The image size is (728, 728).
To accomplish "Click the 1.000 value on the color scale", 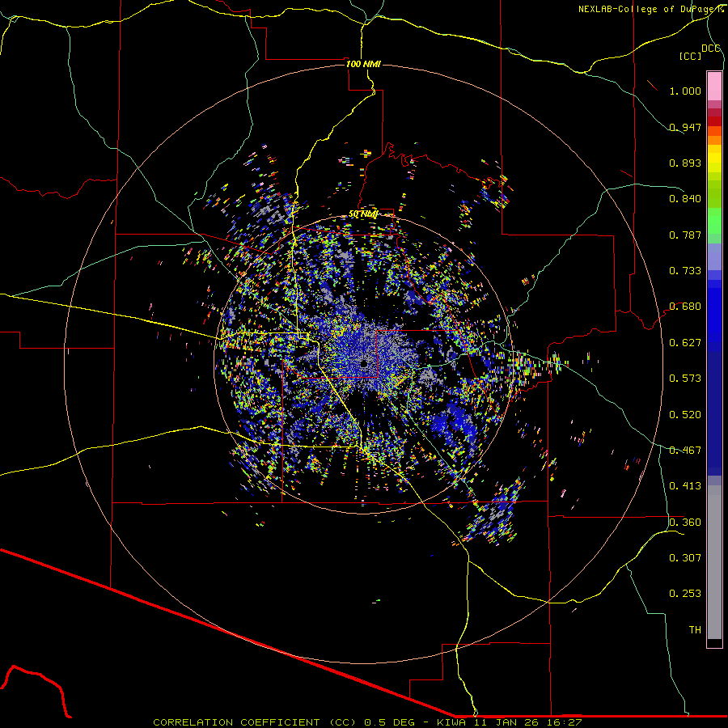I will pyautogui.click(x=685, y=91).
